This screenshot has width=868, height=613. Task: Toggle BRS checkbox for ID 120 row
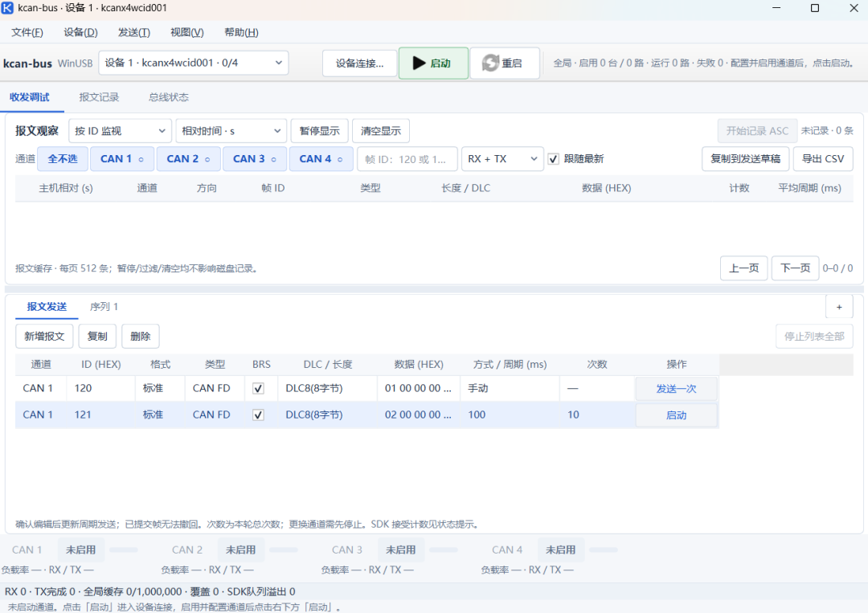(x=258, y=388)
